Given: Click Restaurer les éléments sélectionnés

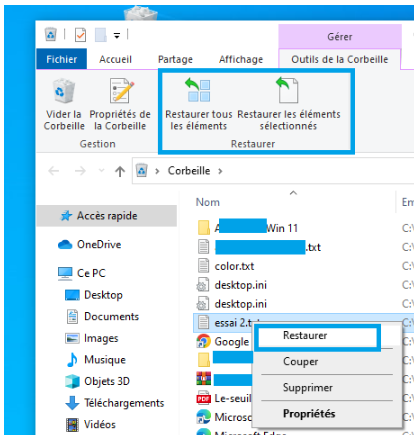Looking at the screenshot, I should (x=289, y=105).
